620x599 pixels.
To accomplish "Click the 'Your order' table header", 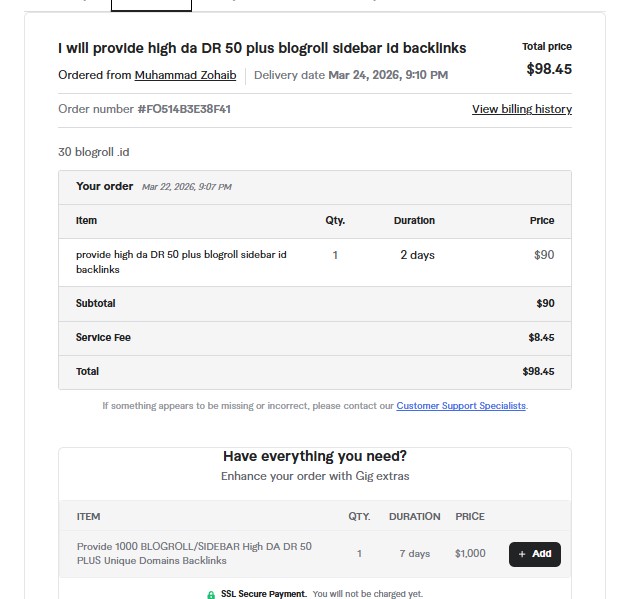I will tap(105, 186).
